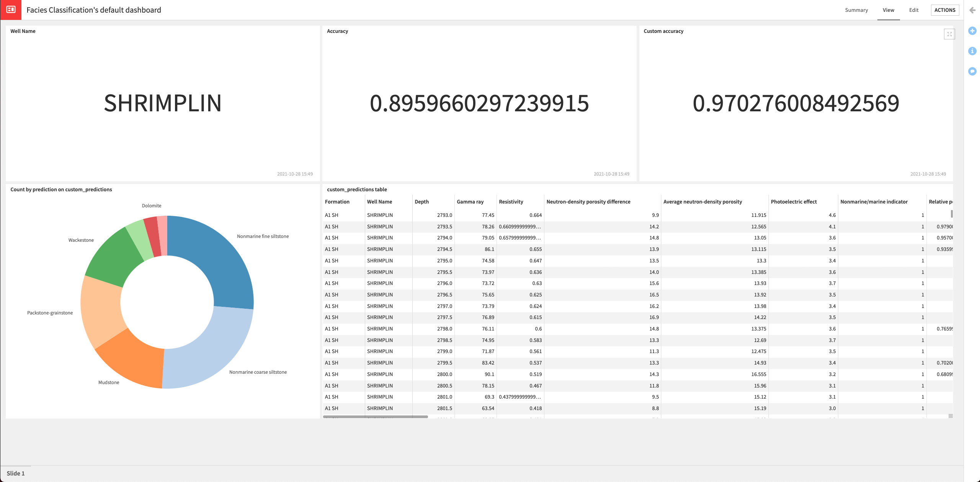Switch to the Edit tab

[x=913, y=10]
